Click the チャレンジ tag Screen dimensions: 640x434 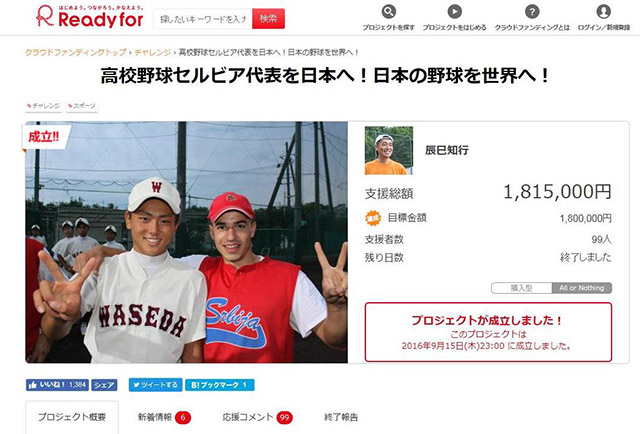[x=44, y=106]
